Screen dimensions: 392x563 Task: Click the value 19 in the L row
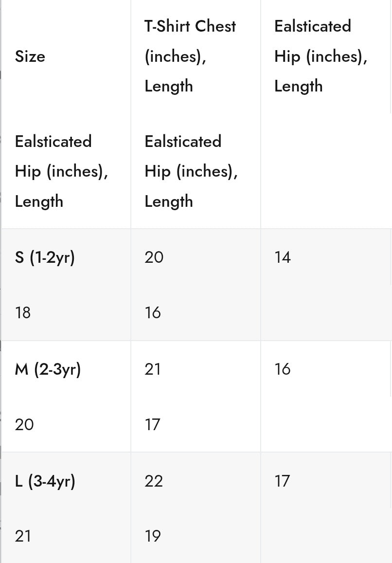click(153, 536)
